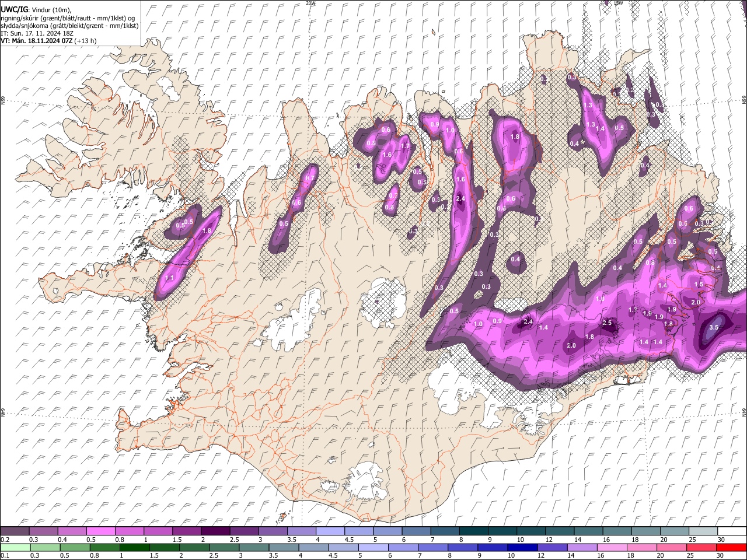Click the '3.5' precipitation maximum label on the map
Screen dimensions: 747x560
[x=714, y=327]
